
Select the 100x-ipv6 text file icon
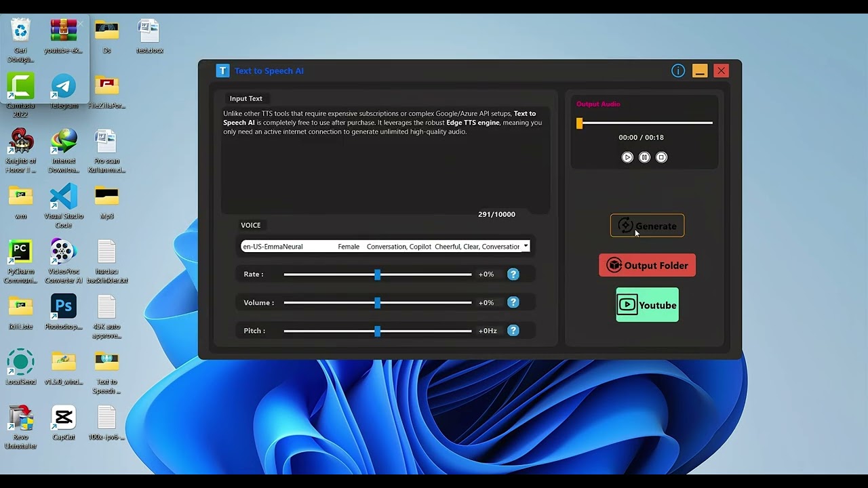pos(106,423)
